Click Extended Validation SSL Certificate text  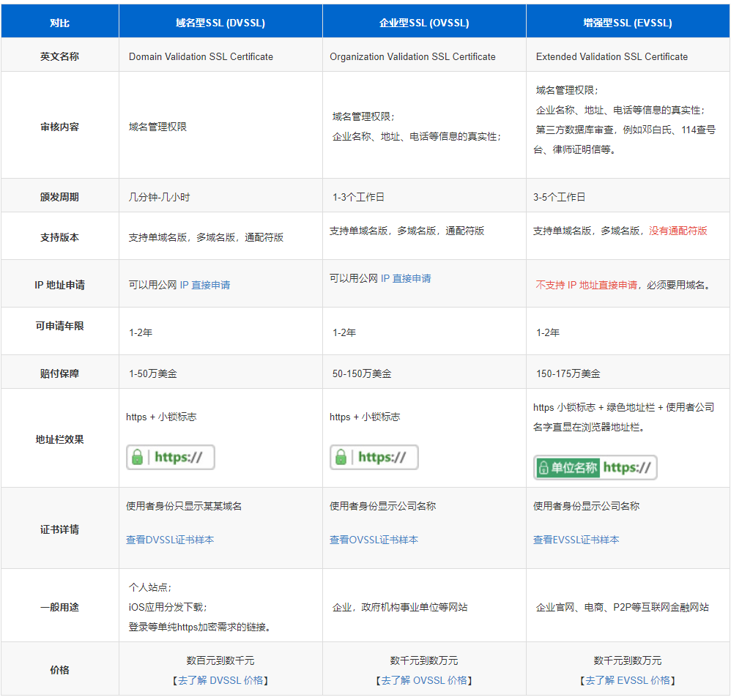(612, 56)
